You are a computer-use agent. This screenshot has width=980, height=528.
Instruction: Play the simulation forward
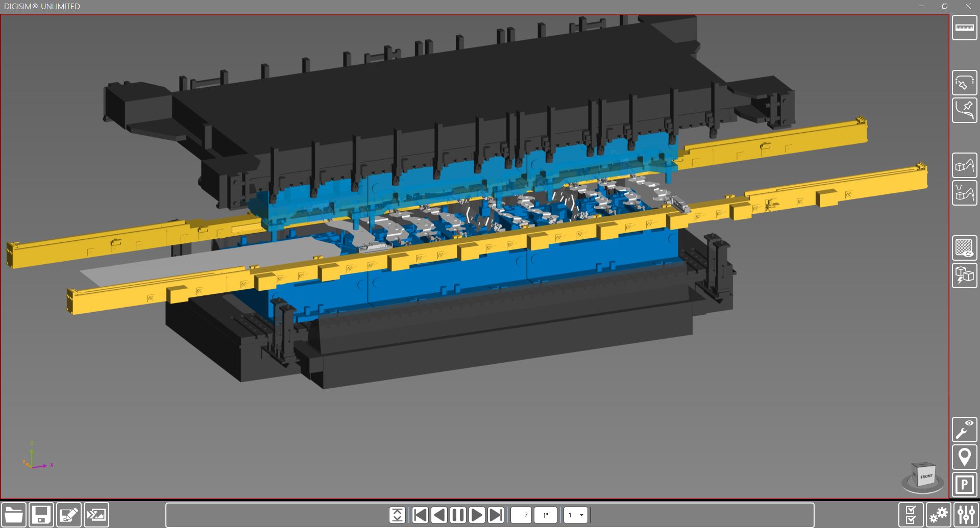coord(476,515)
